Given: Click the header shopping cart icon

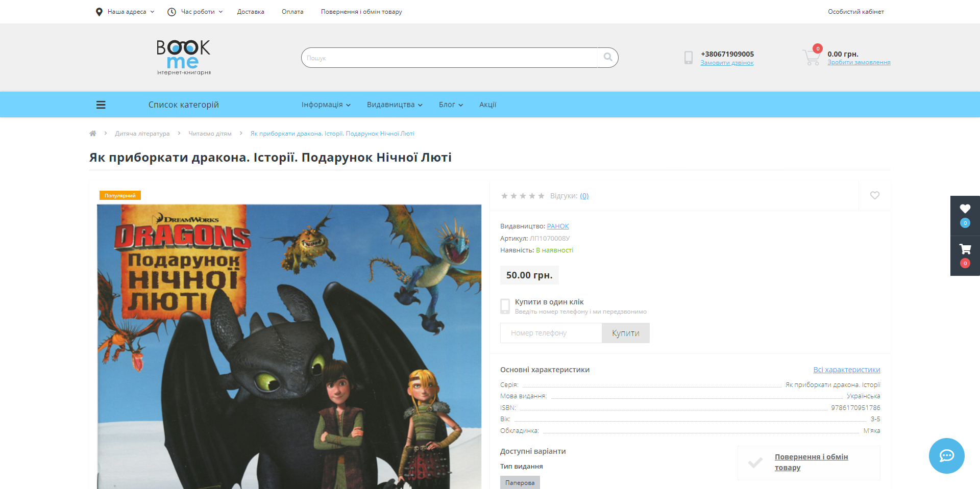Looking at the screenshot, I should click(x=811, y=58).
